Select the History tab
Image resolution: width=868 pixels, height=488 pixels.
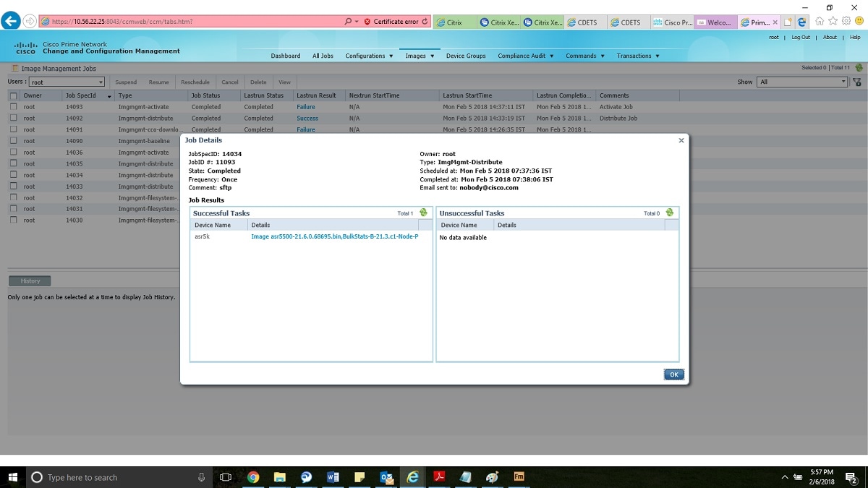coord(30,281)
